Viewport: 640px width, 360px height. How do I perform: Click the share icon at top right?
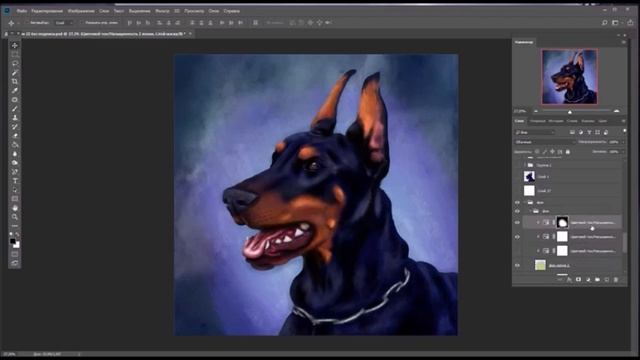coord(630,23)
